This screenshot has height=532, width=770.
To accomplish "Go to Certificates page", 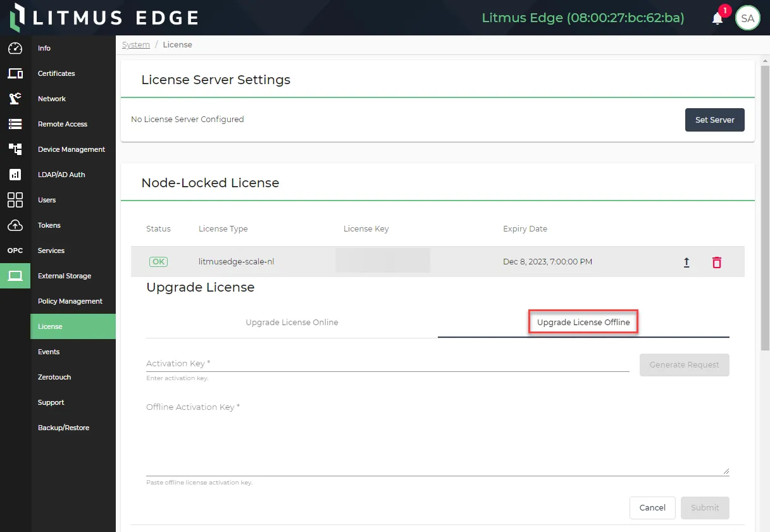I will pyautogui.click(x=73, y=73).
